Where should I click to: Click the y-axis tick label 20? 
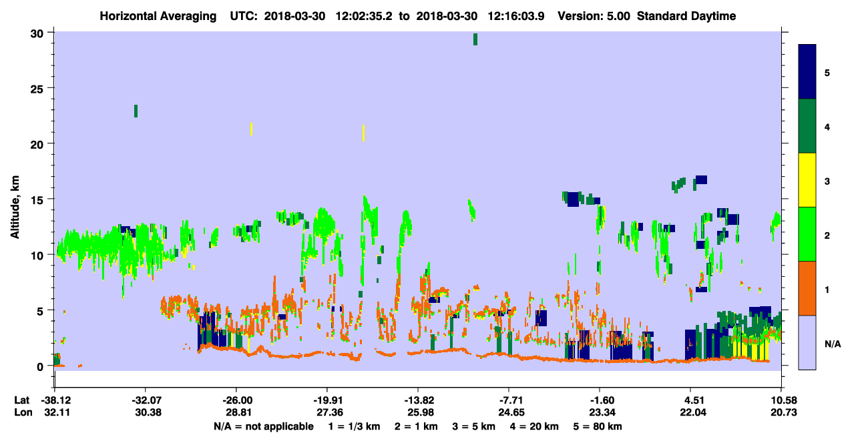pos(39,144)
